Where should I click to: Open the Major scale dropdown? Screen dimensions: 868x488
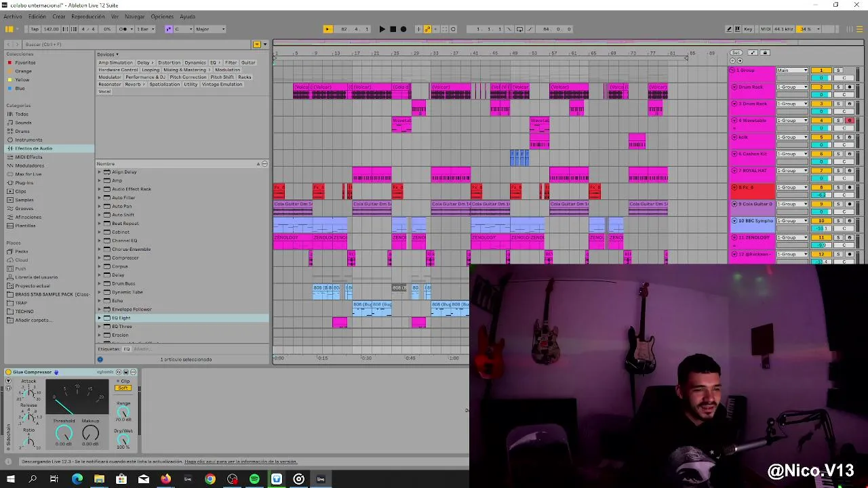210,29
